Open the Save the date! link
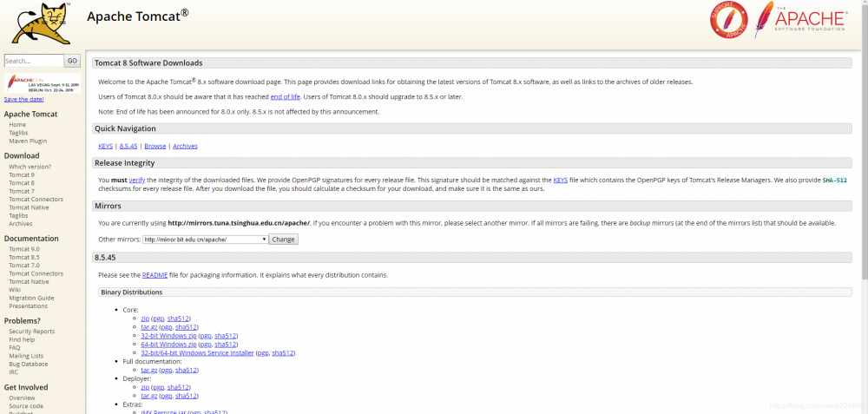 click(23, 100)
